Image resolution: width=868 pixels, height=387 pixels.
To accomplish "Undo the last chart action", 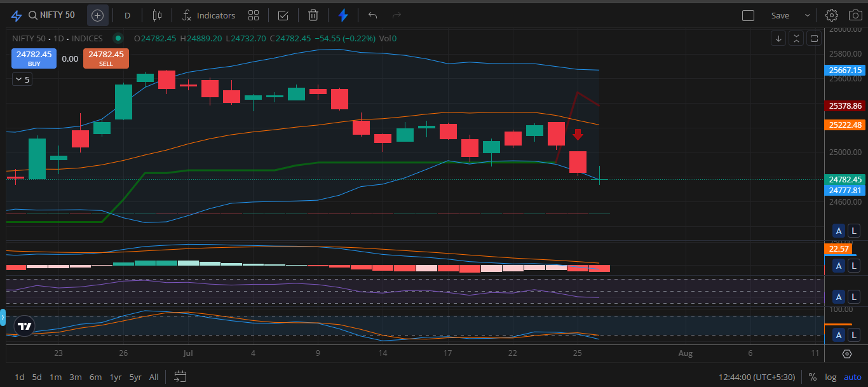I will tap(373, 15).
